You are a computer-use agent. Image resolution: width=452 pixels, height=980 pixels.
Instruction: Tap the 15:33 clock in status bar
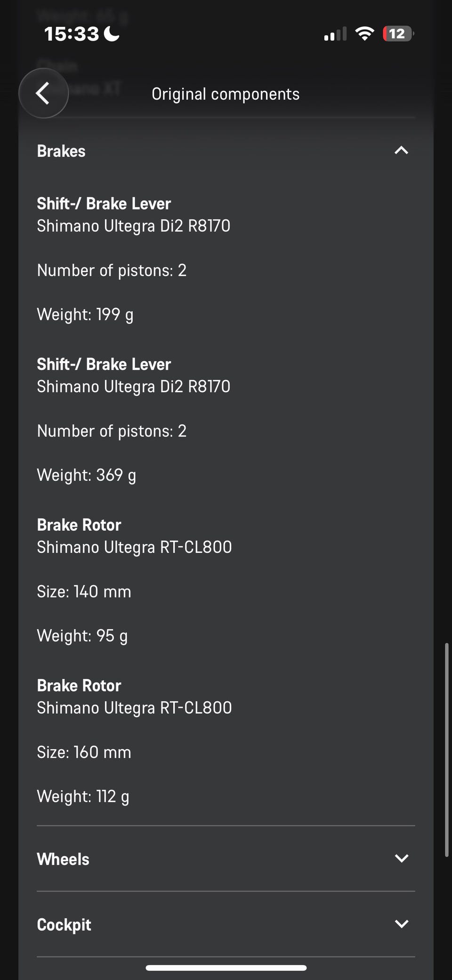(72, 34)
